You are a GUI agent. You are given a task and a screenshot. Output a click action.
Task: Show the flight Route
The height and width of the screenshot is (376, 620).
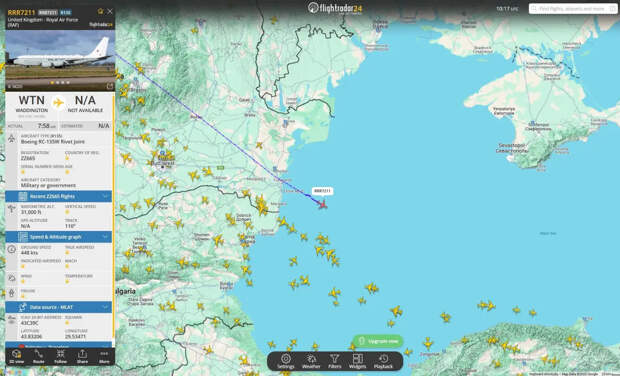[38, 356]
